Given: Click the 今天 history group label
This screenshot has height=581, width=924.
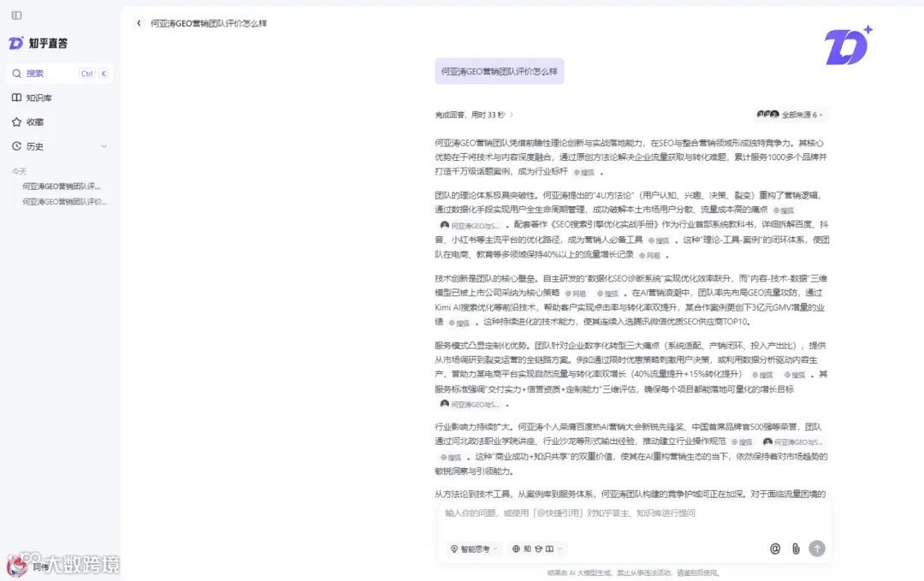Looking at the screenshot, I should (20, 171).
